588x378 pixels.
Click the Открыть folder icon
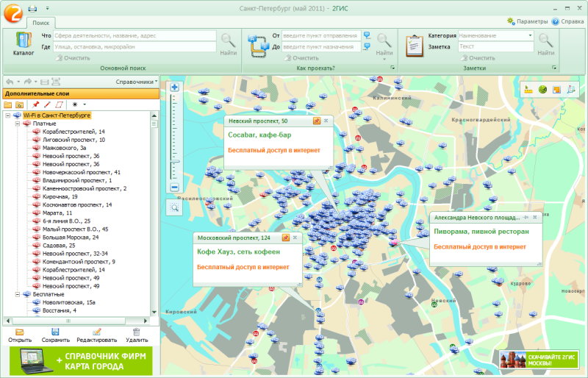click(x=20, y=332)
